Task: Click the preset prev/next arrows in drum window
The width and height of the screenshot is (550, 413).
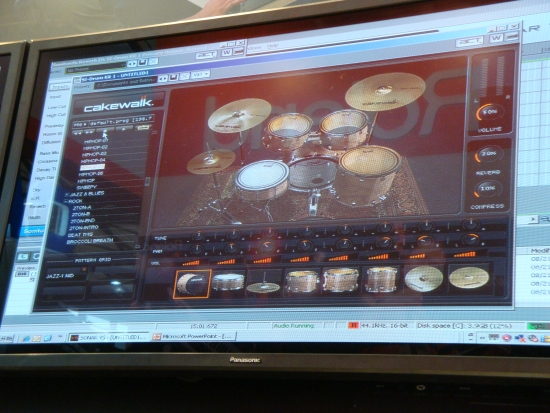Action: coord(162,78)
